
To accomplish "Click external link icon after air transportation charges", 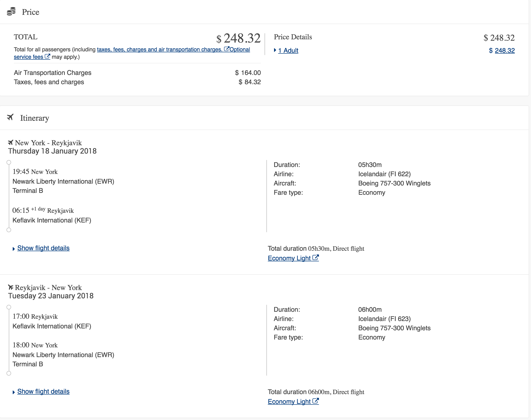I will click(x=226, y=49).
